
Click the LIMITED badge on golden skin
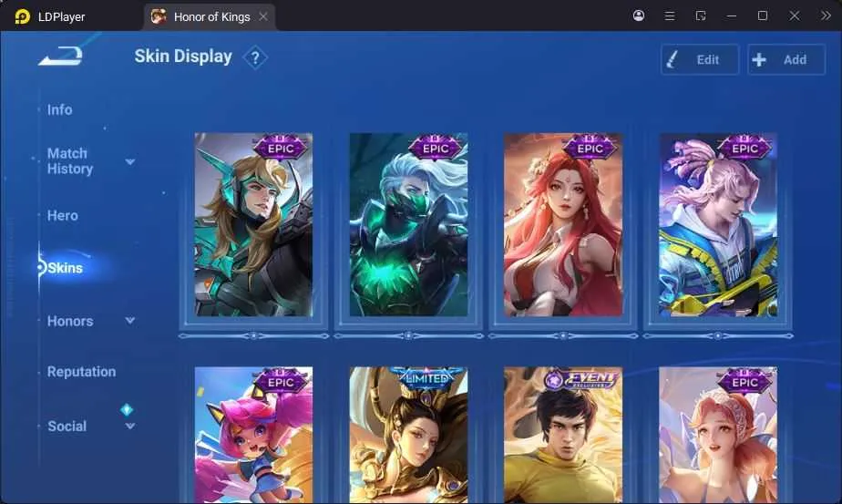coord(426,378)
